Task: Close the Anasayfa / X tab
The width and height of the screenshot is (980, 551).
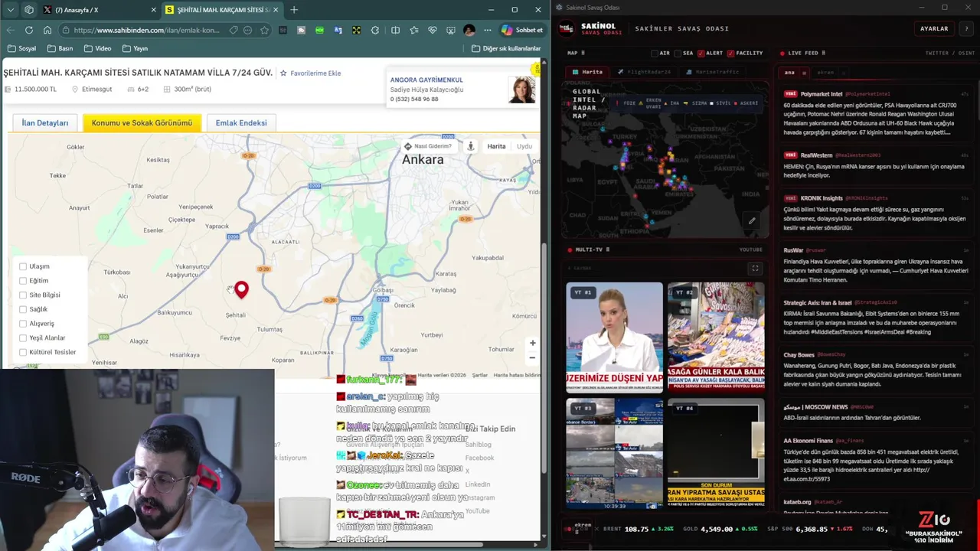Action: tap(153, 10)
